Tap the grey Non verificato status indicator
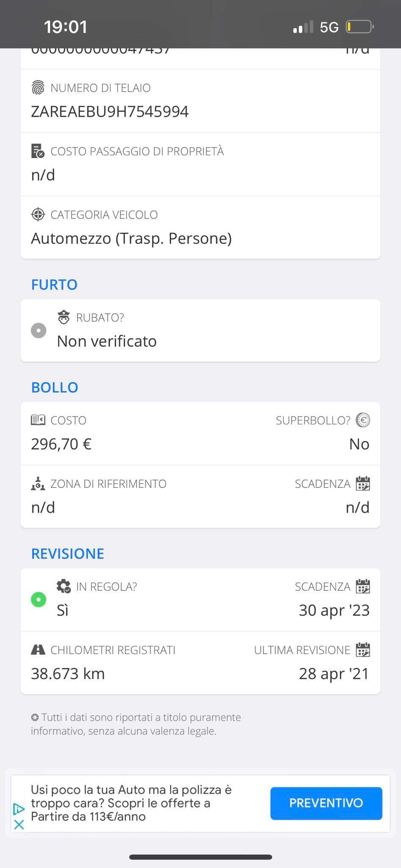This screenshot has width=401, height=868. 39,330
